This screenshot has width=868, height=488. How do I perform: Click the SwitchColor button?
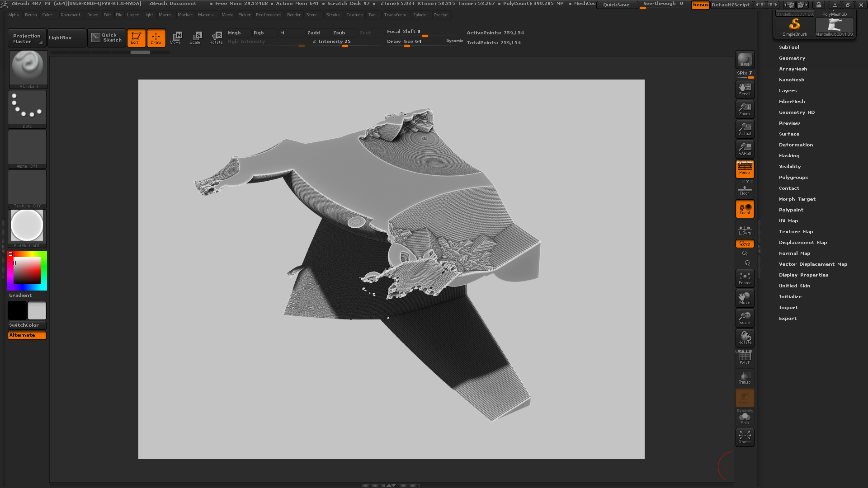coord(27,325)
